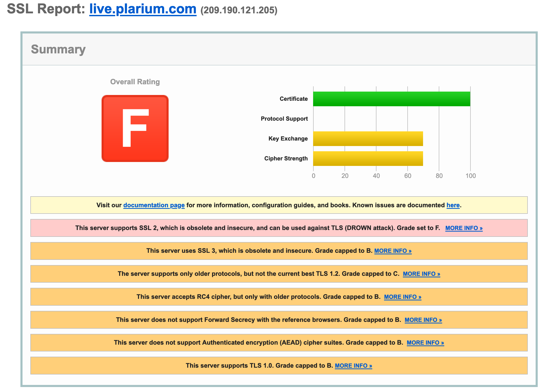The width and height of the screenshot is (555, 392).
Task: Click the 'Protocol Support' chart label
Action: point(284,119)
